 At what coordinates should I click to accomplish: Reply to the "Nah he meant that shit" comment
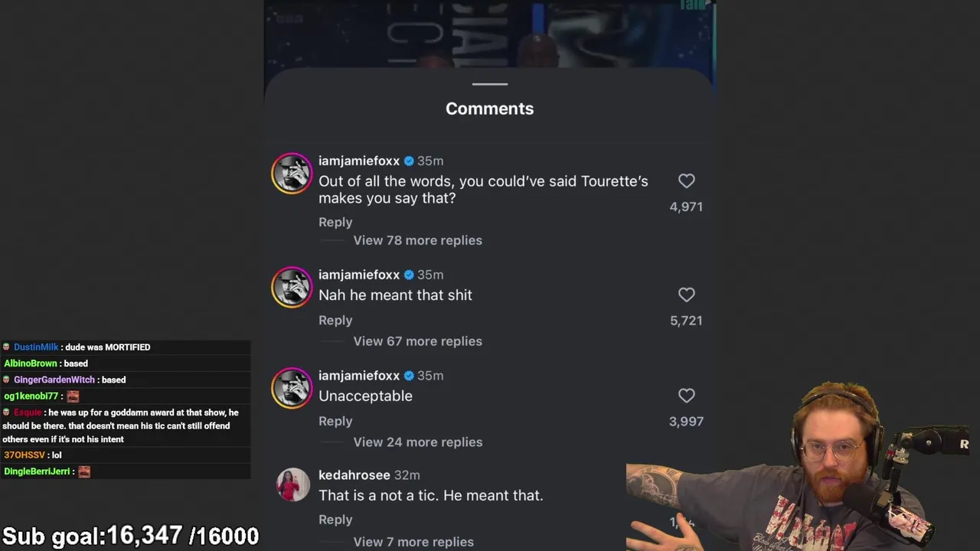[x=335, y=320]
